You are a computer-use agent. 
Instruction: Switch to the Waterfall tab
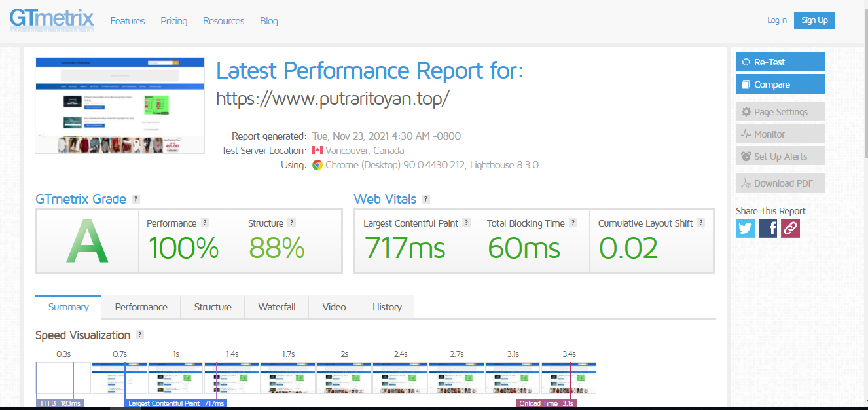[277, 307]
